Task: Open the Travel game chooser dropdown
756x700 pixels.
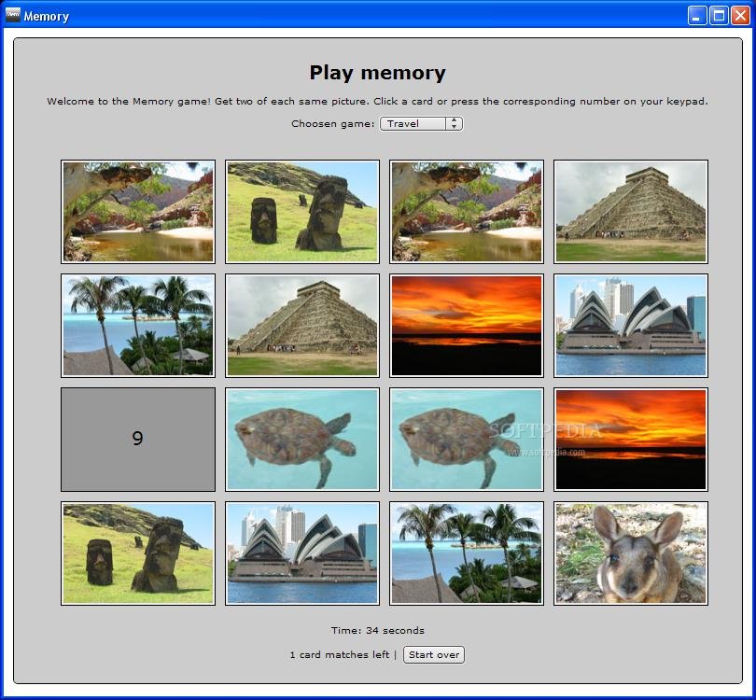Action: [421, 124]
